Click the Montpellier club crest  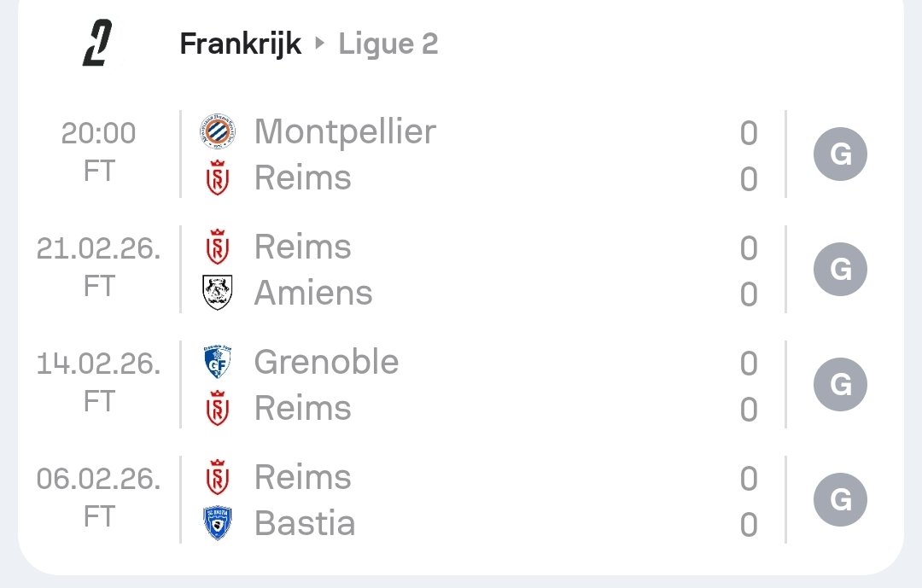pyautogui.click(x=218, y=132)
